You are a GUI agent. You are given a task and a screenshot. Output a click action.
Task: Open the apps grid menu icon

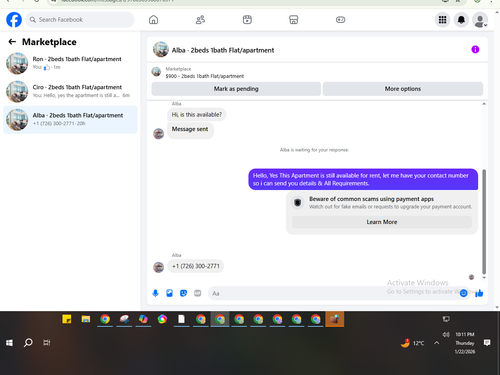[x=442, y=20]
